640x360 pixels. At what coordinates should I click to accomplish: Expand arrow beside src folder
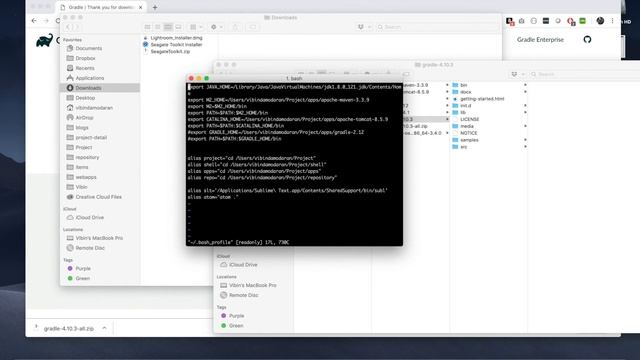tap(525, 147)
